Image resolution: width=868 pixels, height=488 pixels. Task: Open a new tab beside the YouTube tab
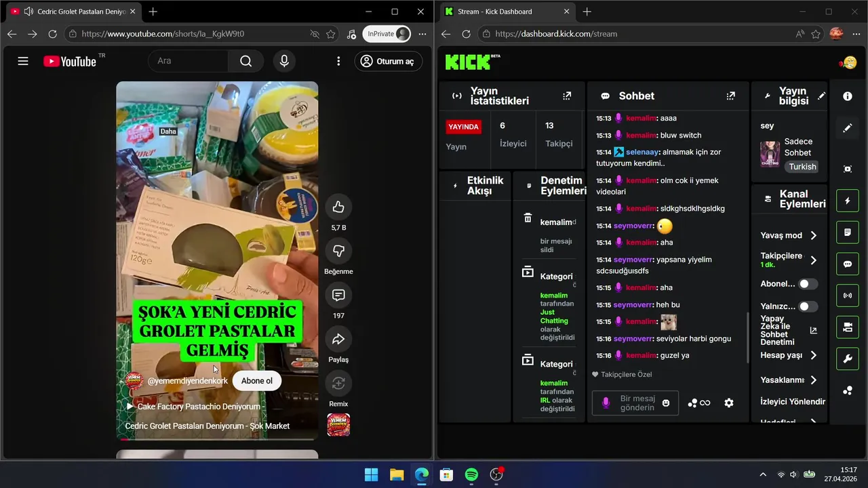pyautogui.click(x=153, y=12)
